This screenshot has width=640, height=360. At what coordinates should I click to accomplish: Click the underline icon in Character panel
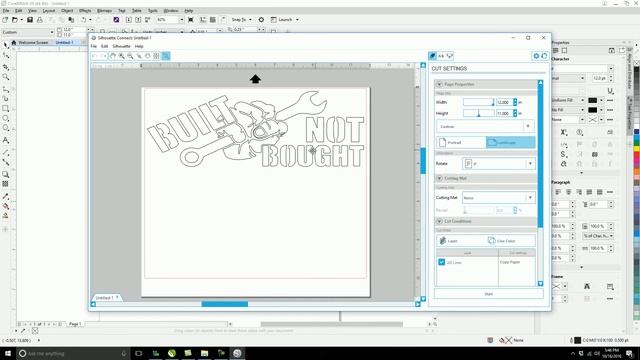[610, 91]
